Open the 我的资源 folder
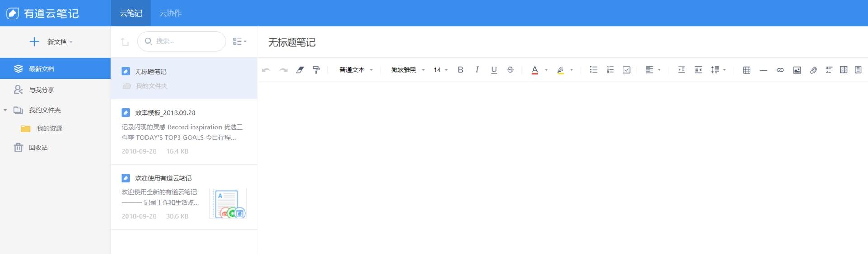Viewport: 868px width, 254px height. click(49, 128)
